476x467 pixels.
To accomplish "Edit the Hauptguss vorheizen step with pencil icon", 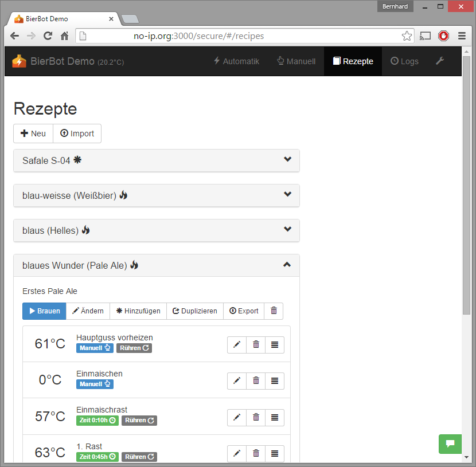I will click(237, 345).
